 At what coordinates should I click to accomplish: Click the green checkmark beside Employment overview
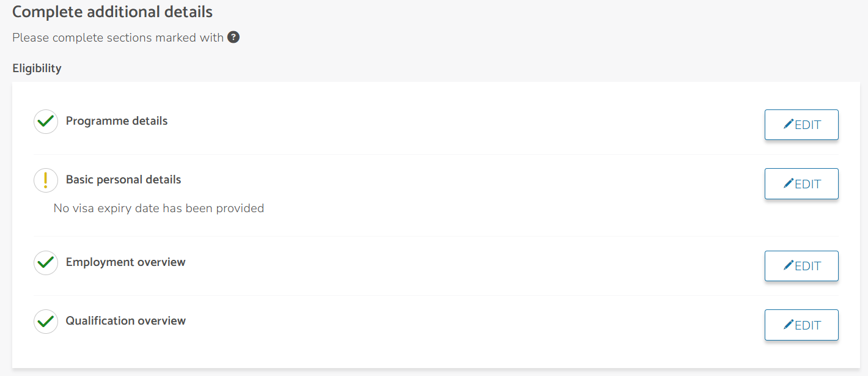(46, 263)
